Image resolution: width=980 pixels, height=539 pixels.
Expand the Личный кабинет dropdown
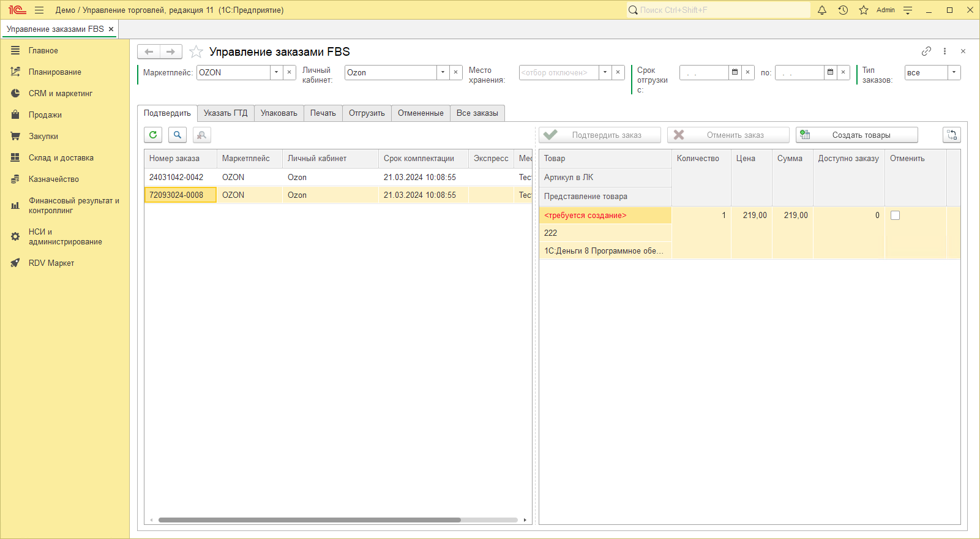[443, 72]
